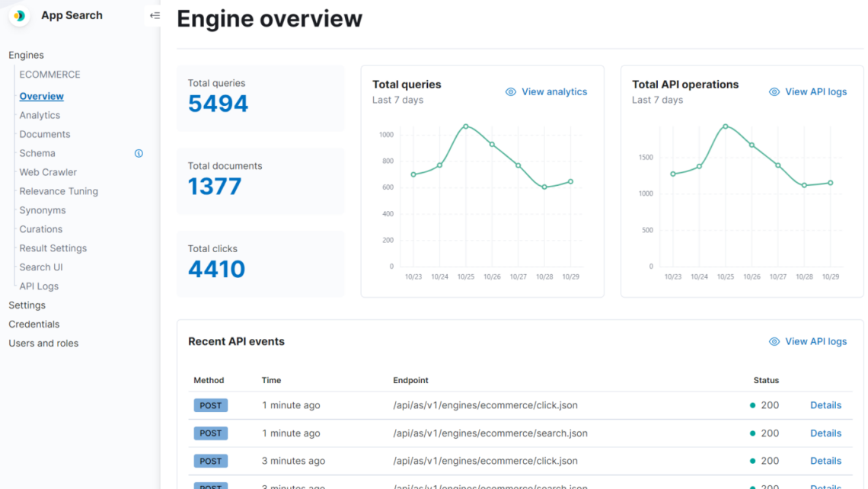Viewport: 868px width, 489px height.
Task: Click the peak data point on the queries chart
Action: tap(467, 126)
